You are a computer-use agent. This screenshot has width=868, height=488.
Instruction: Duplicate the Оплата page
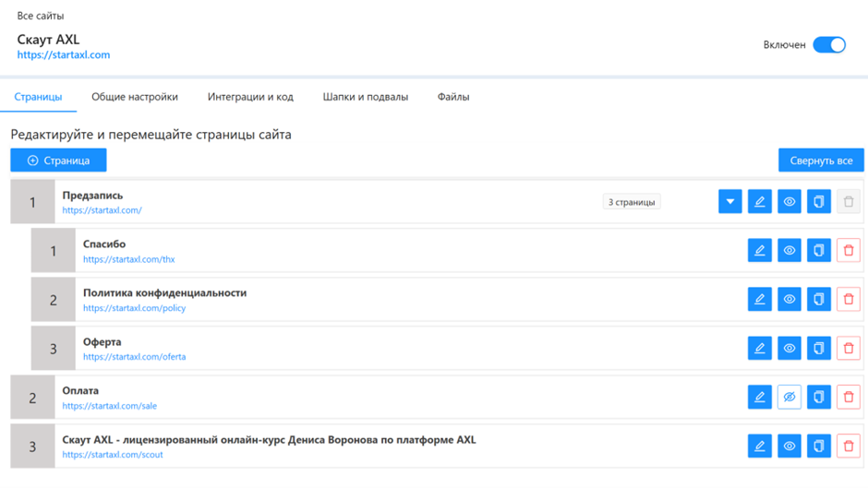[x=819, y=397]
